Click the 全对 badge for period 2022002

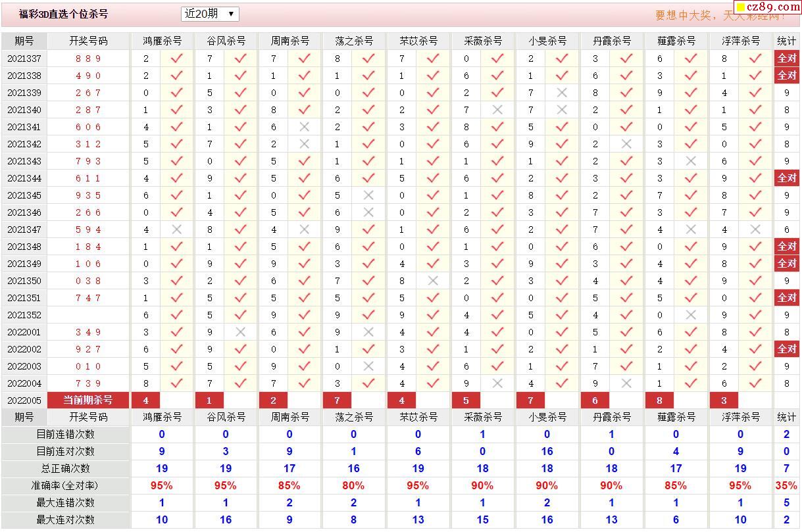(x=787, y=349)
